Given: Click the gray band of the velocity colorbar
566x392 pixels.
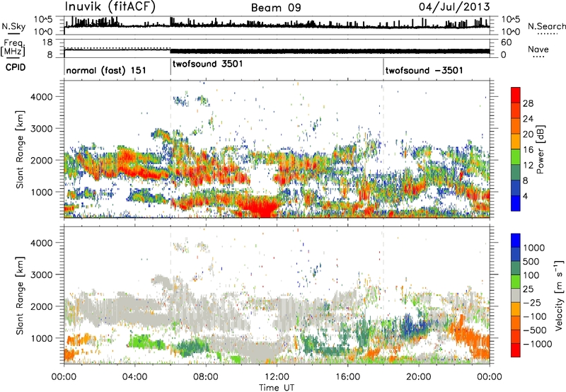Looking at the screenshot, I should click(x=516, y=295).
